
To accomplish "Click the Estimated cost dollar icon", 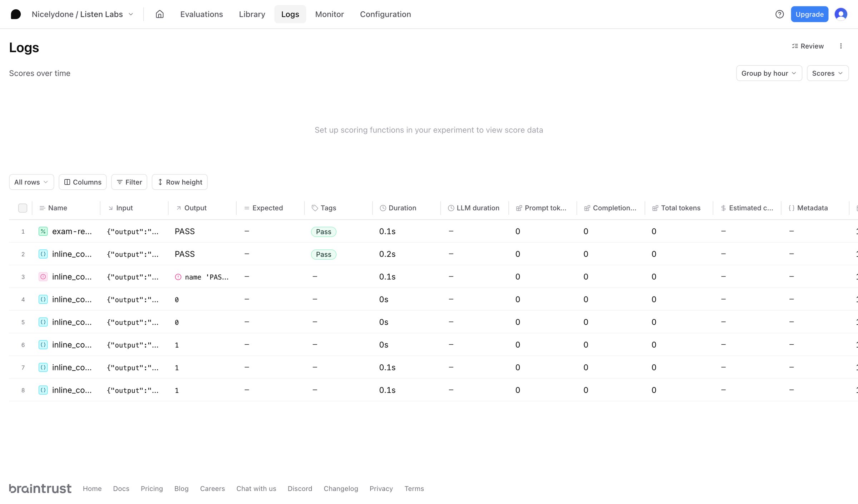I will click(x=723, y=208).
